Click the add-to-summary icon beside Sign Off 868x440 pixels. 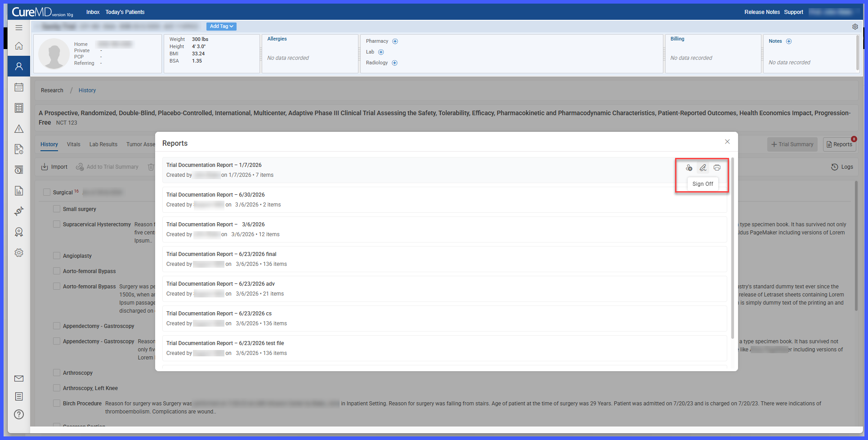[x=689, y=168]
